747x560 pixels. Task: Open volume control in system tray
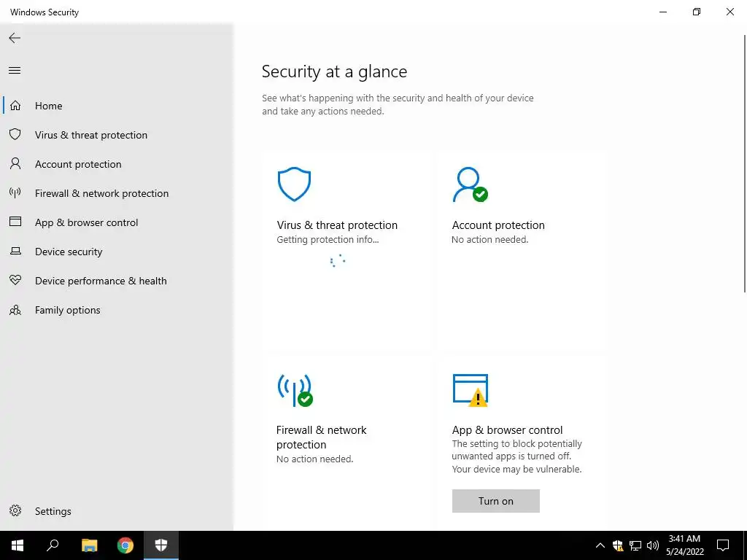[653, 545]
